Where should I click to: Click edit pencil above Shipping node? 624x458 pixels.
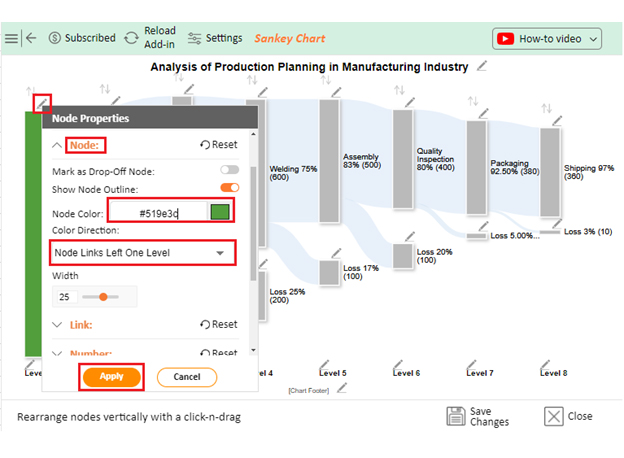pos(557,121)
